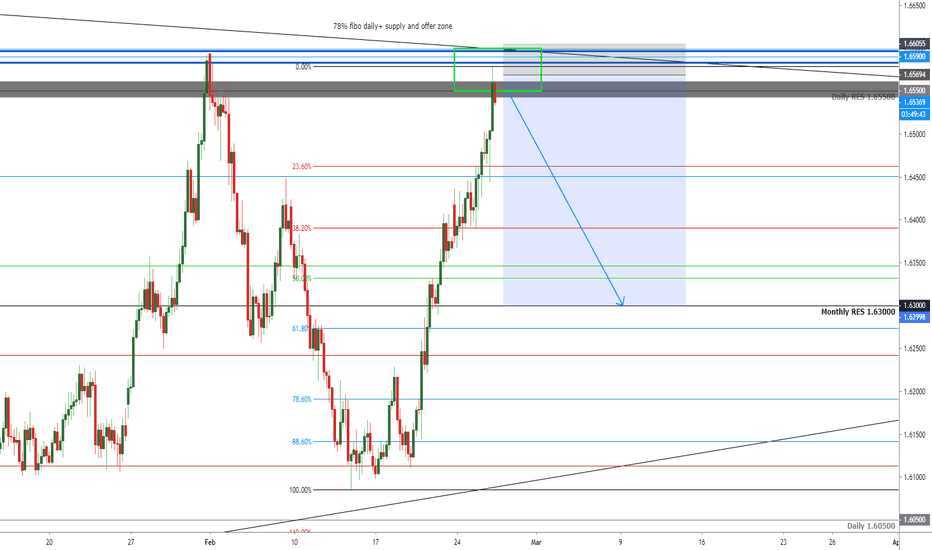Select the 100.00% Fibonacci base label
Image resolution: width=932 pixels, height=550 pixels.
[300, 490]
